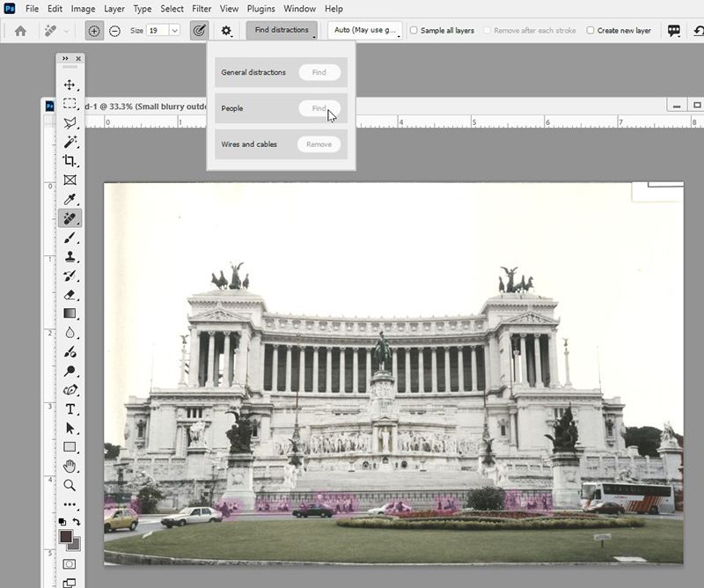Open the Size slider dropdown arrow
This screenshot has height=588, width=704.
pyautogui.click(x=174, y=31)
